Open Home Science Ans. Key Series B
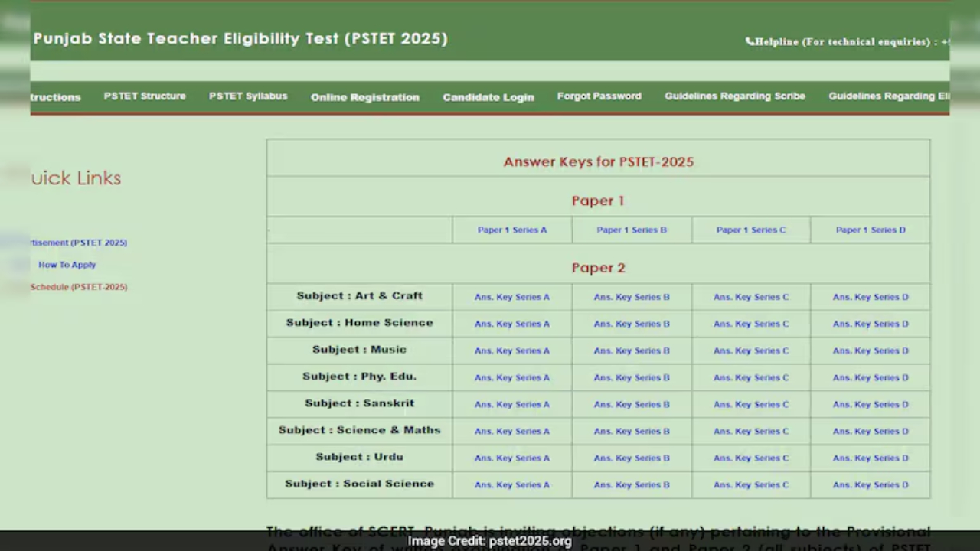980x551 pixels. 631,323
